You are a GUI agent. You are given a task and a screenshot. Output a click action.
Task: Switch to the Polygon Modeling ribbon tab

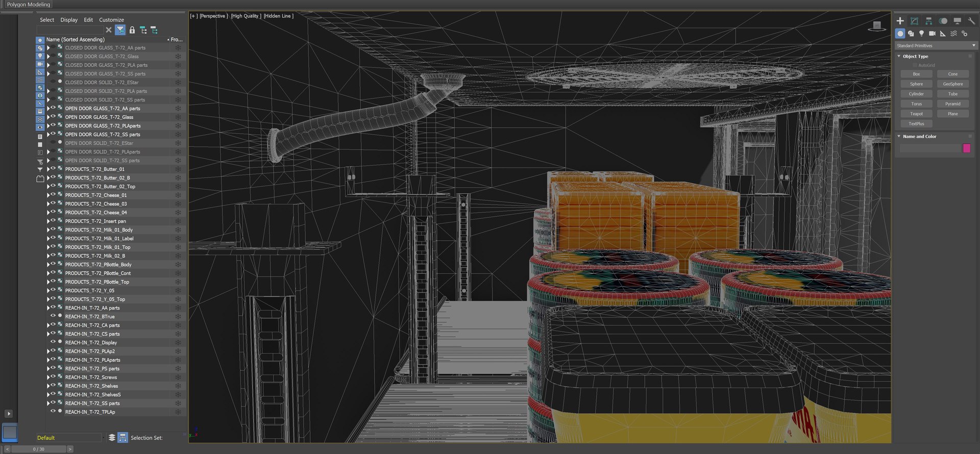pyautogui.click(x=29, y=4)
